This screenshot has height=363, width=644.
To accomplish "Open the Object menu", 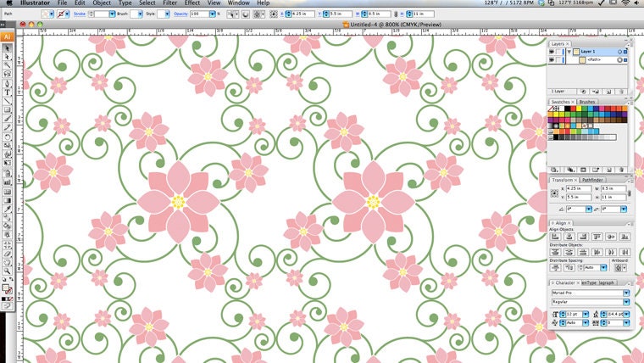I will click(102, 3).
